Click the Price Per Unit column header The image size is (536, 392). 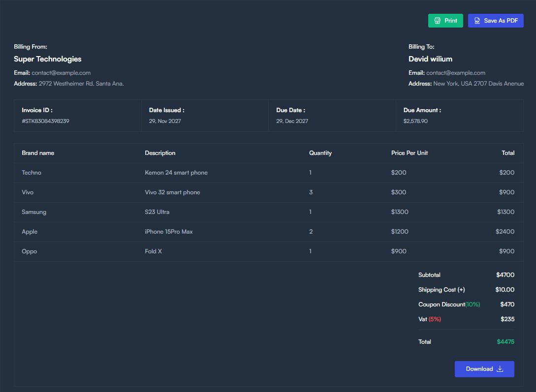pos(409,153)
